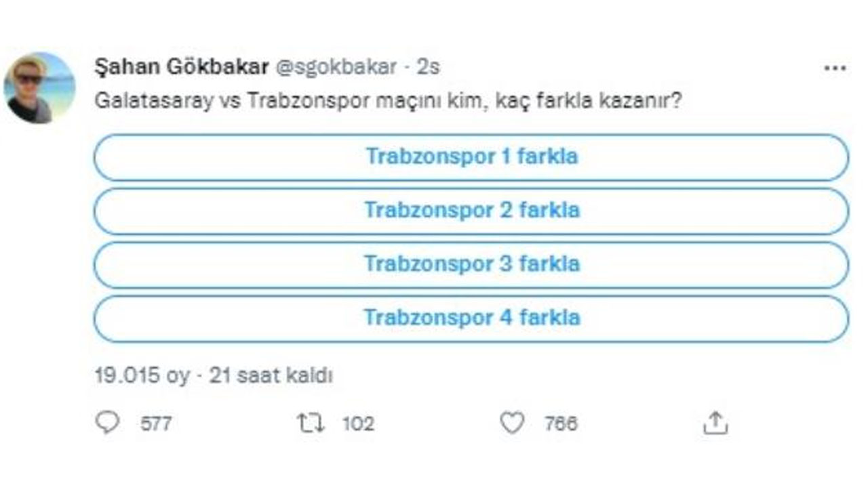
Task: Open Şahan Gökbakar's profile picture
Action: point(39,88)
